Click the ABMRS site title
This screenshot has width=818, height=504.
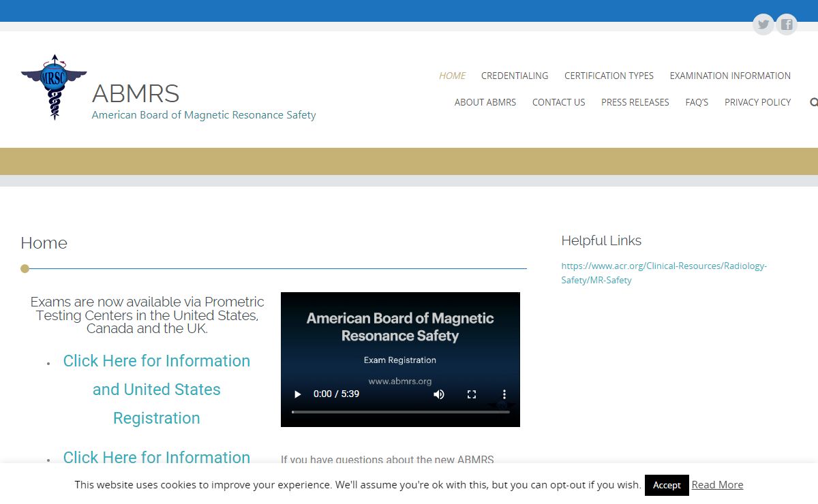[x=136, y=93]
